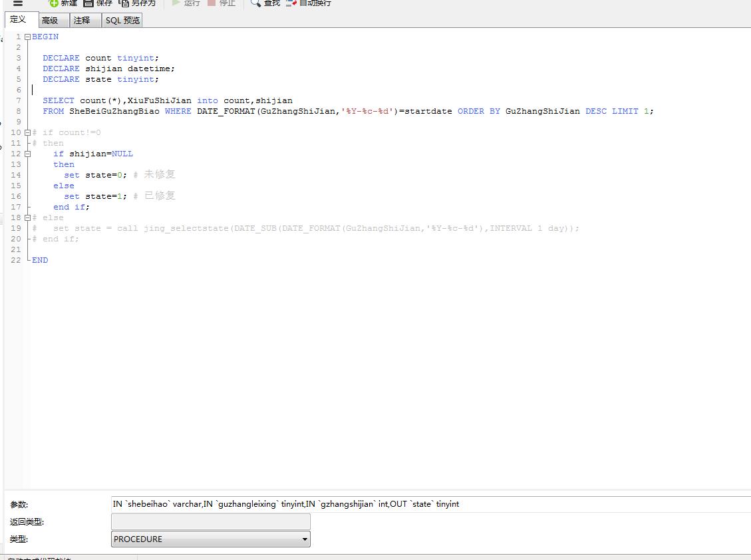Click 'else' keyword on line 15
This screenshot has height=560, width=751.
tap(64, 186)
